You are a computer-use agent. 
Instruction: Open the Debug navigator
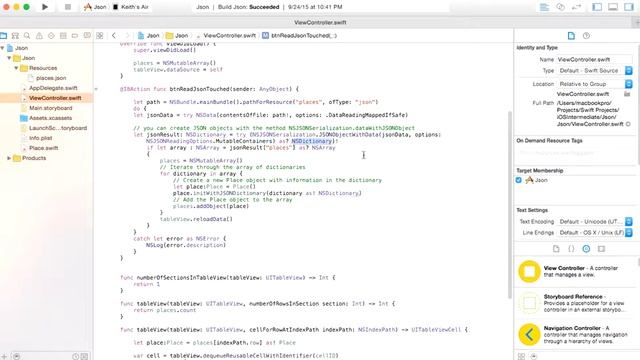pos(63,36)
